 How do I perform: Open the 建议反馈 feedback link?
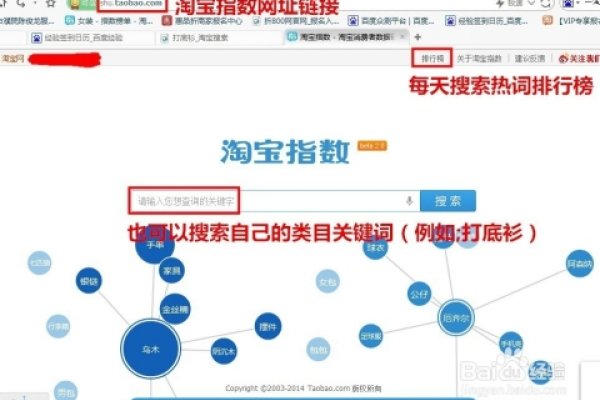530,59
